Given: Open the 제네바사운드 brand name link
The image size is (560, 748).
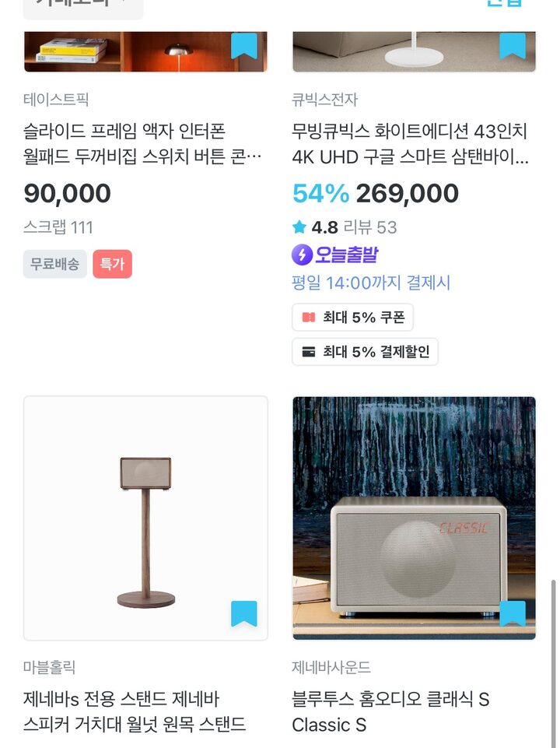Looking at the screenshot, I should click(331, 667).
